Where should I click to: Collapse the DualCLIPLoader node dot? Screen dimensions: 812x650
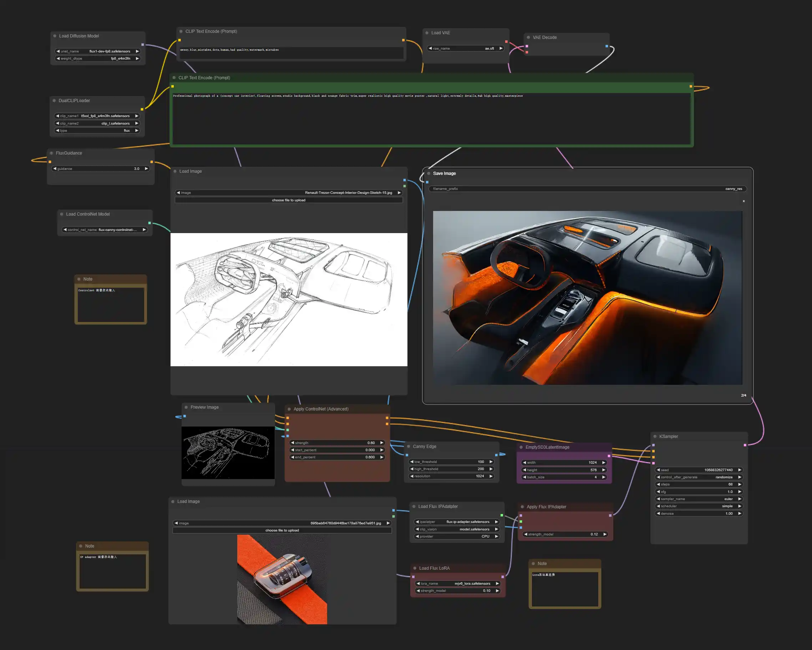coord(54,101)
